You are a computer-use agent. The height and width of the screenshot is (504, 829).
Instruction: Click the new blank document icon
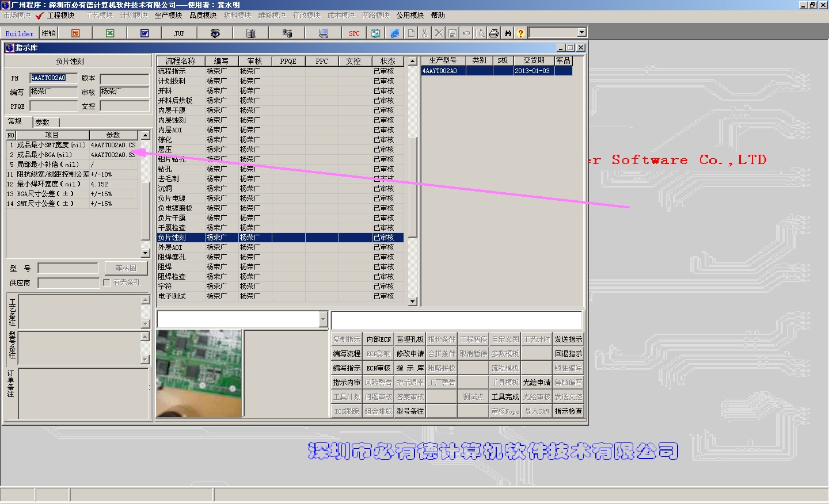[411, 33]
